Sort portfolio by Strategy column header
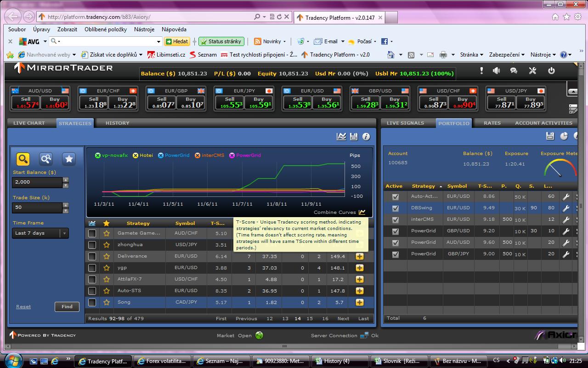 (x=423, y=186)
